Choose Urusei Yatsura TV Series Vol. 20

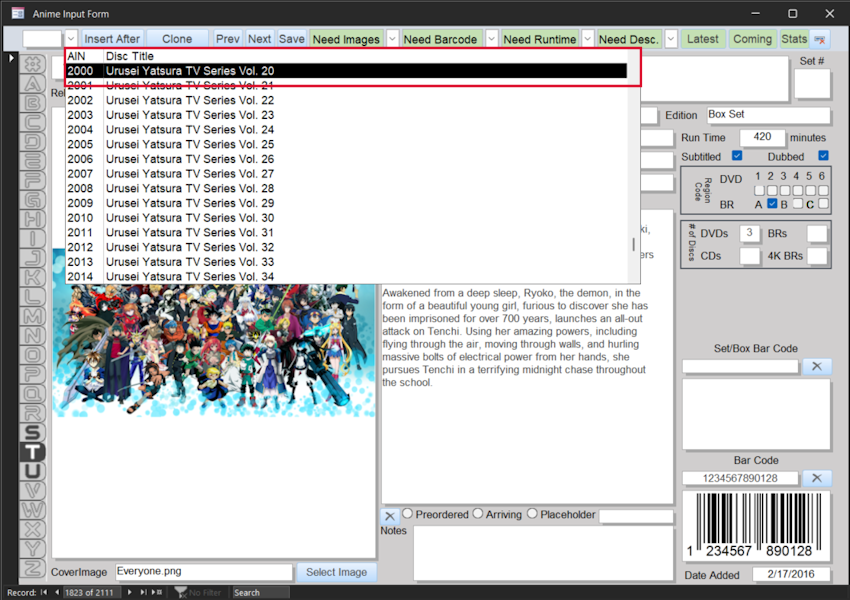346,71
